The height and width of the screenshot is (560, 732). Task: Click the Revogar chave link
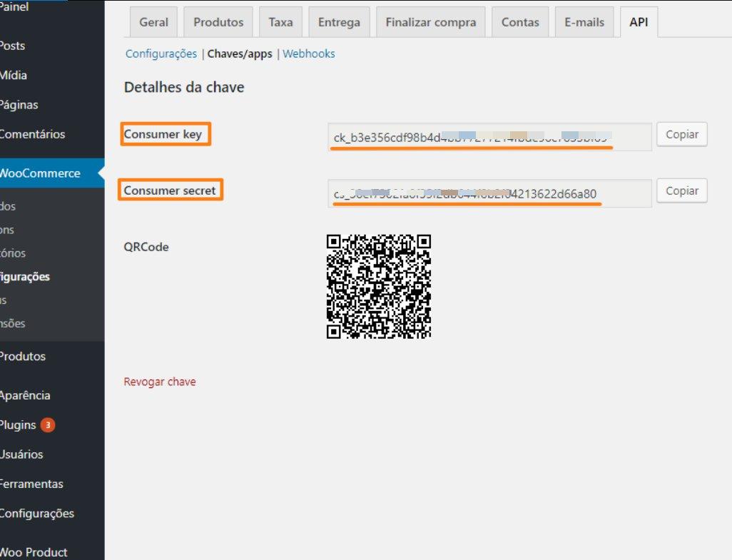[160, 382]
